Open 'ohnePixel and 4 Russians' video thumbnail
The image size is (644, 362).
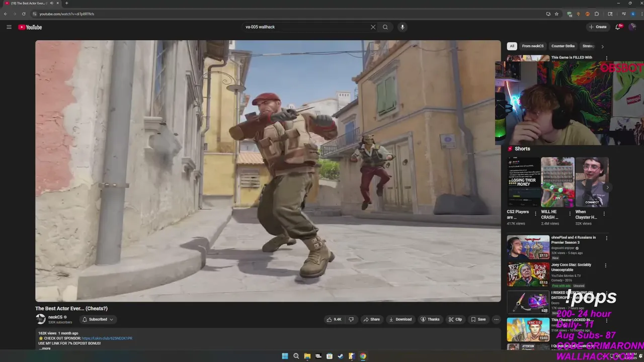click(528, 247)
